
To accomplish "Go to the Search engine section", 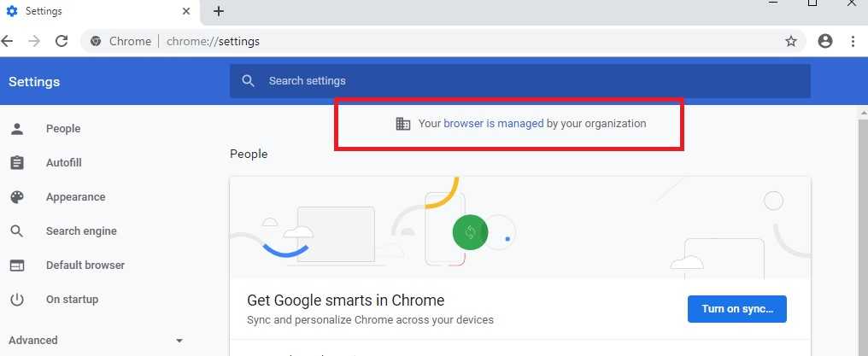I will (x=81, y=231).
